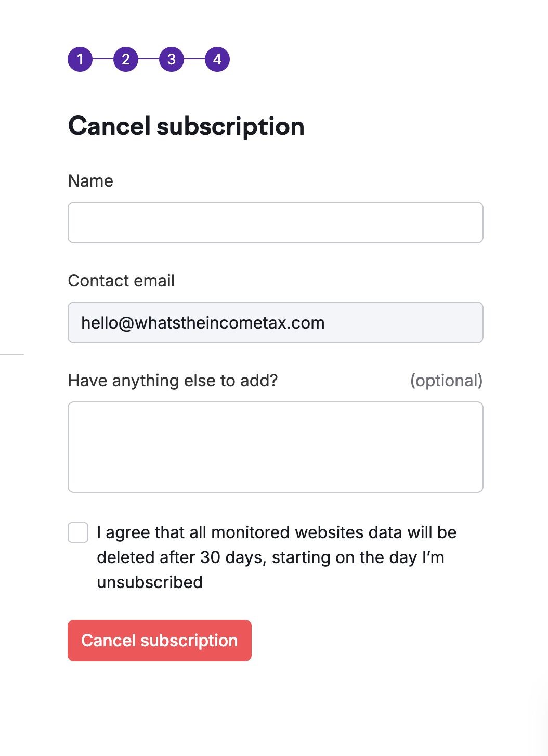The image size is (548, 756).
Task: Click the '(optional)' hint text
Action: (x=446, y=381)
